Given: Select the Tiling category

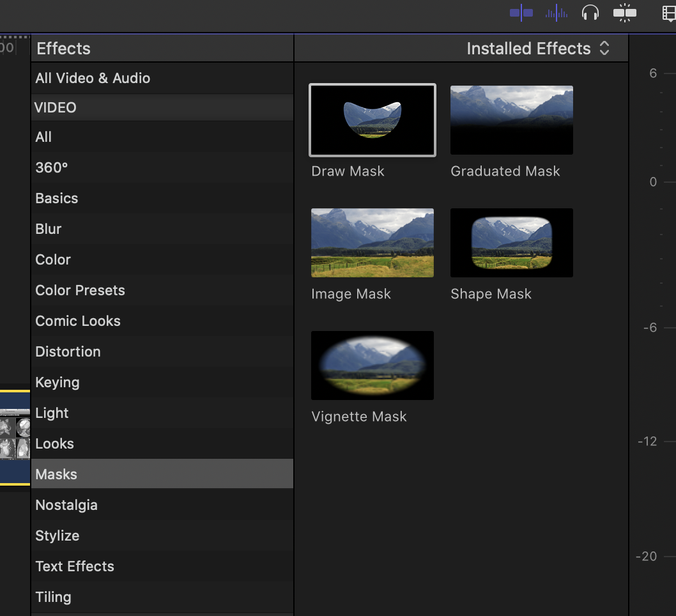Looking at the screenshot, I should point(162,597).
